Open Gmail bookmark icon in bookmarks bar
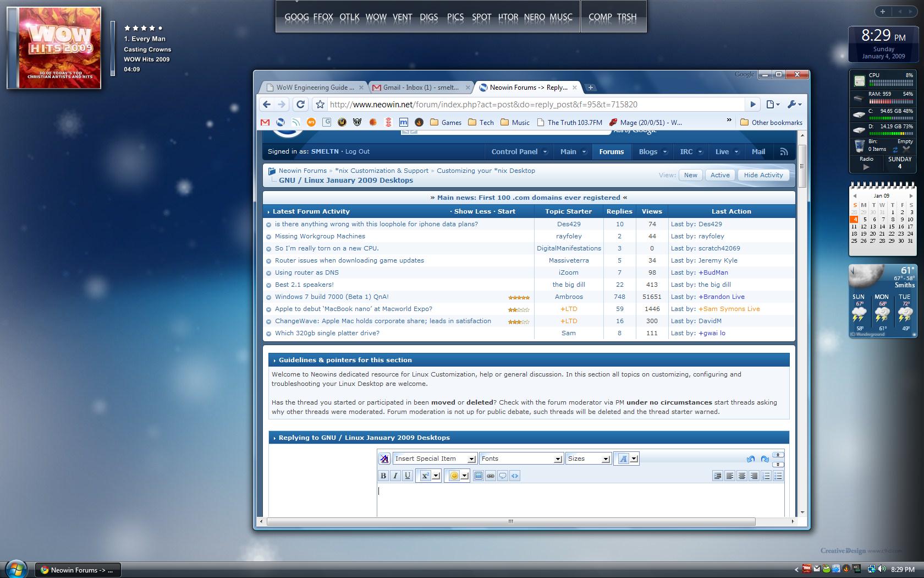Screen dimensions: 924x578 click(x=265, y=122)
